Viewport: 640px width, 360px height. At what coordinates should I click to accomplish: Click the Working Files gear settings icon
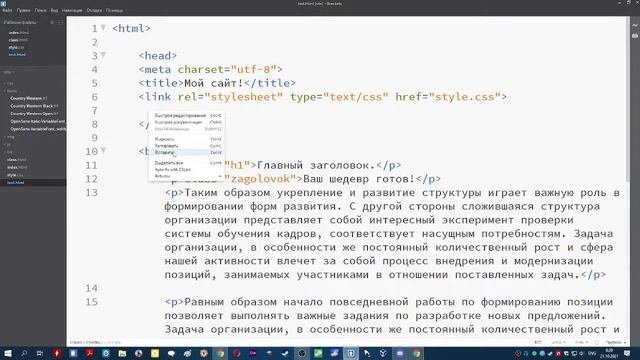point(52,22)
